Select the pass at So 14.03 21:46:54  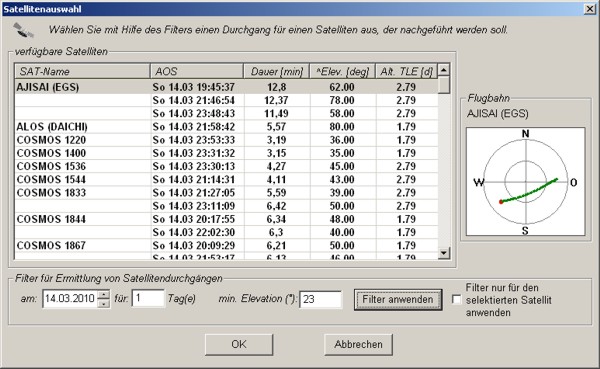pos(227,100)
